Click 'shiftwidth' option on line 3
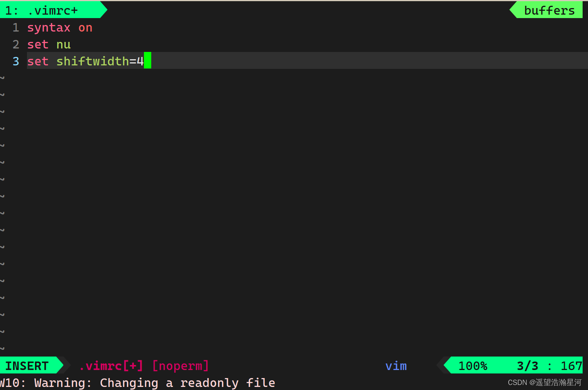The image size is (588, 390). 93,62
